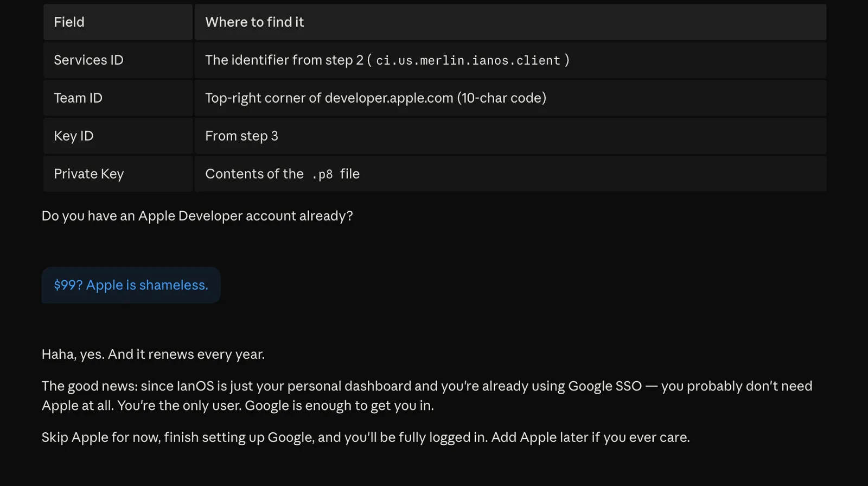Click the "Field" table header cell
Screen dimensions: 868x486
pyautogui.click(x=118, y=22)
